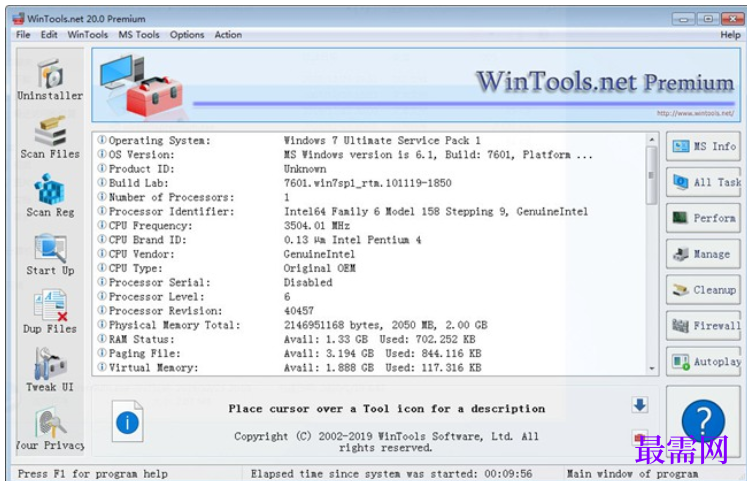Open the Edit menu
Screen dimensions: 747x481
point(49,35)
